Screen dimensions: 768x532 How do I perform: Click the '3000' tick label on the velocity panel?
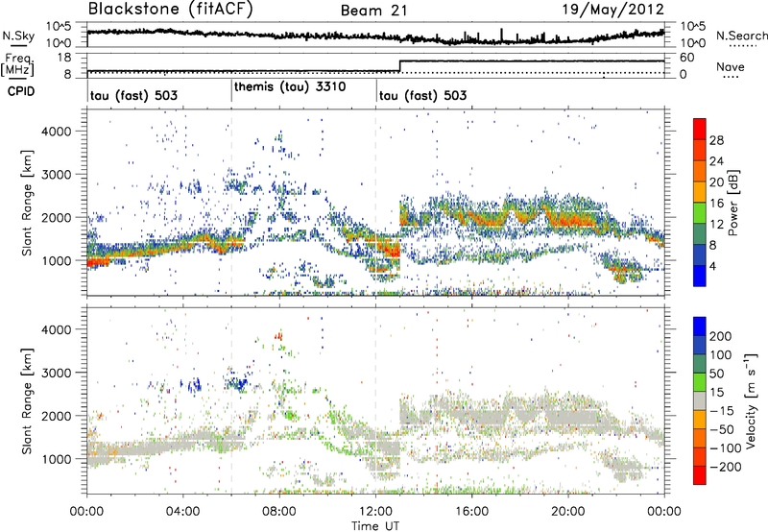pyautogui.click(x=57, y=373)
